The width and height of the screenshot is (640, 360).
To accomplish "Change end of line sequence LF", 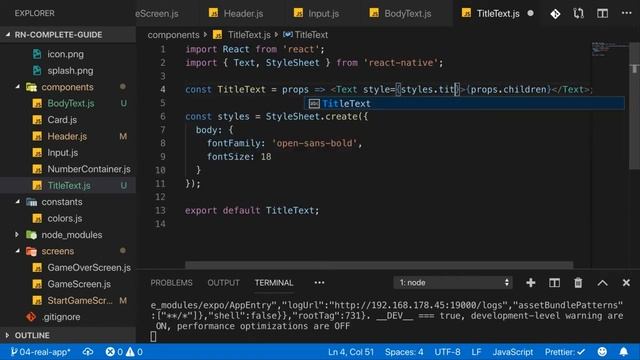I will point(476,352).
